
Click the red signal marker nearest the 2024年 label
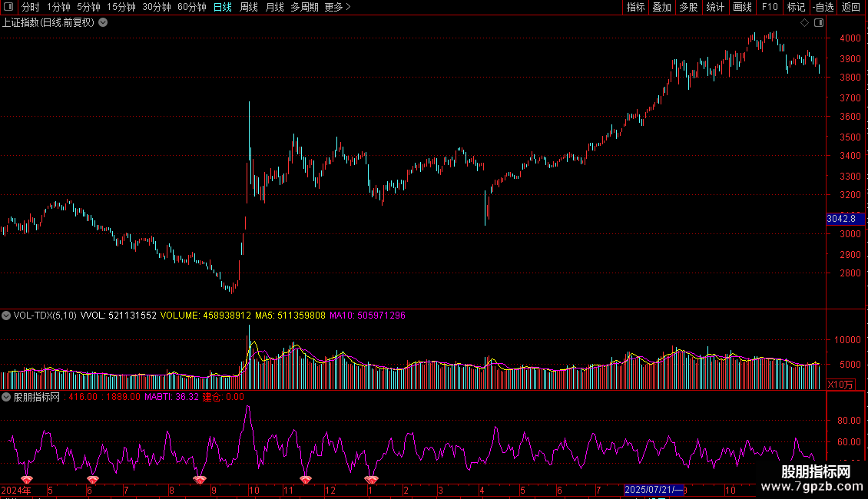(x=27, y=480)
